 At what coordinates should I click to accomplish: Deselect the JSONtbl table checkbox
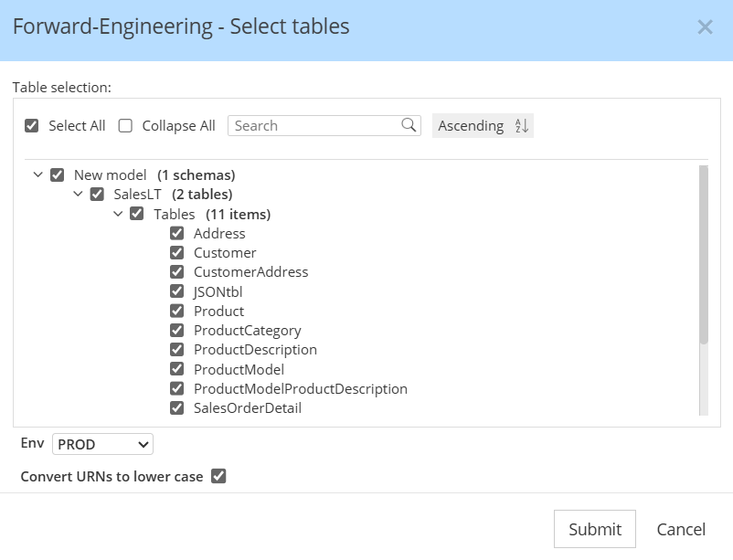tap(177, 291)
